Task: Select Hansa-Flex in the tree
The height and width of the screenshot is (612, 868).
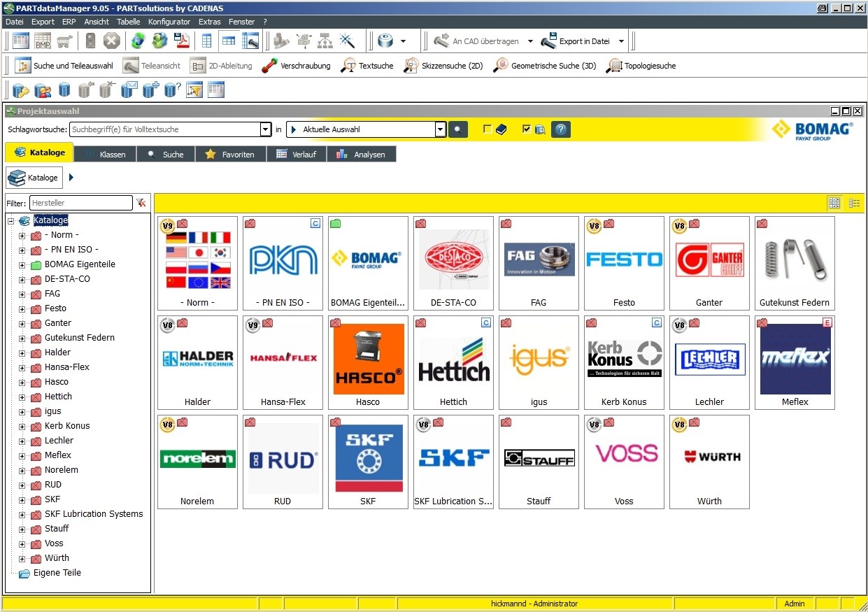Action: click(67, 367)
